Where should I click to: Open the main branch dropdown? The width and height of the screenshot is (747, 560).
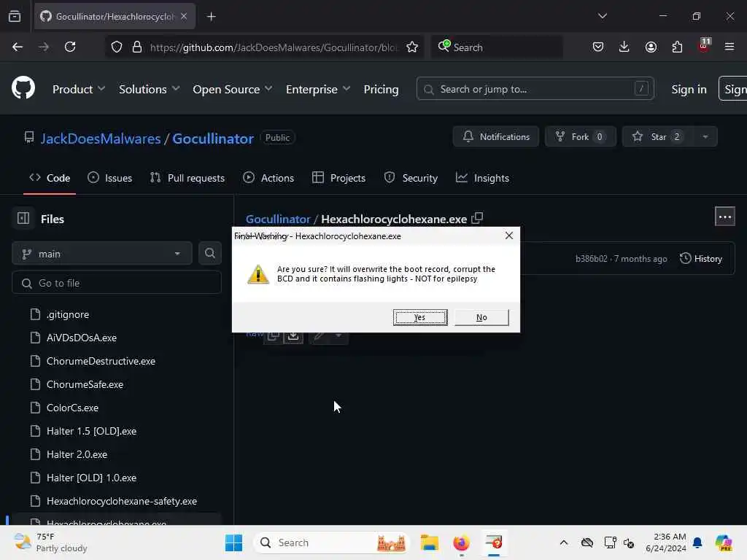tap(102, 253)
